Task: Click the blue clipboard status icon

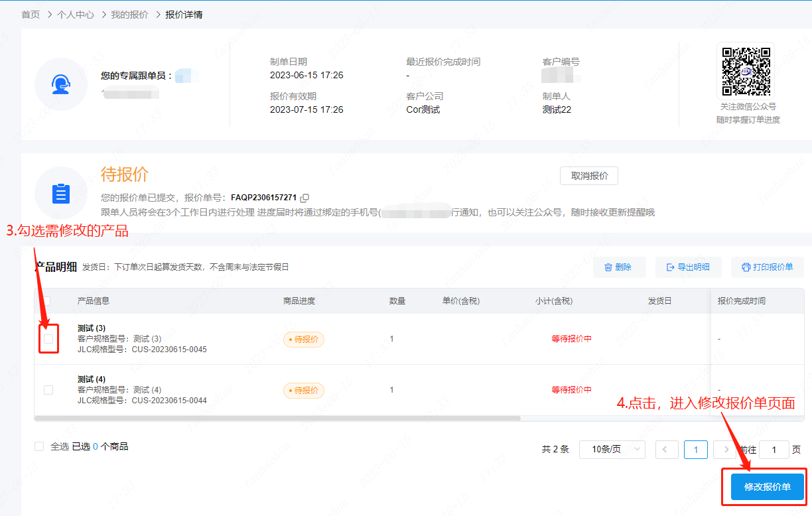Action: click(61, 193)
